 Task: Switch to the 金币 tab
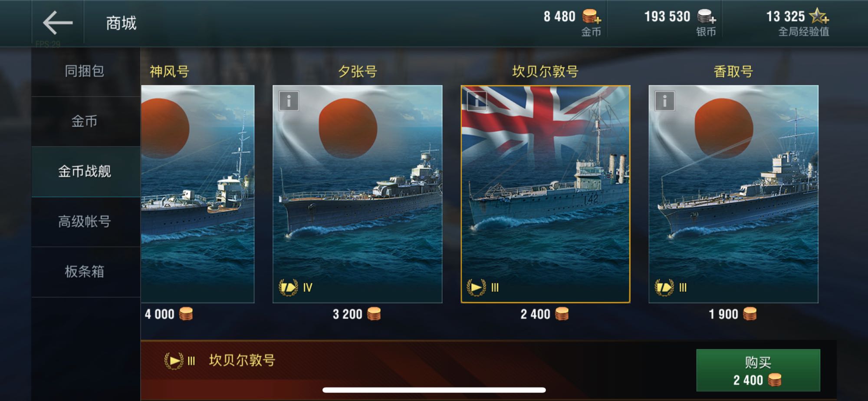[85, 121]
